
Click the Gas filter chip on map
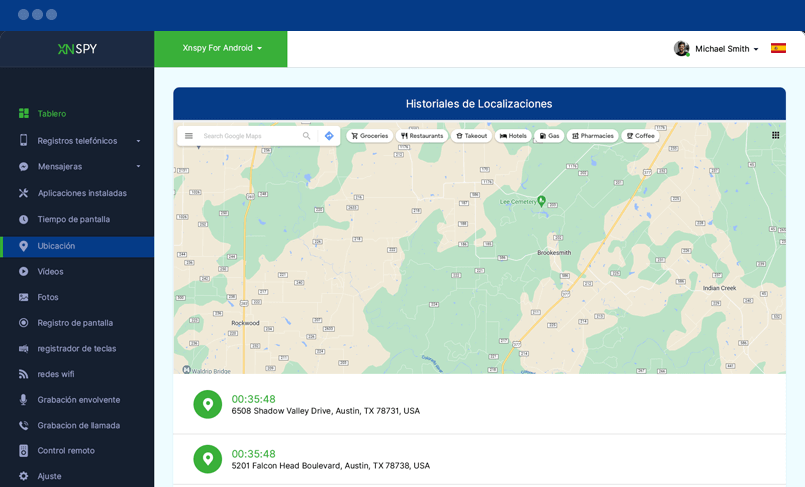tap(549, 136)
